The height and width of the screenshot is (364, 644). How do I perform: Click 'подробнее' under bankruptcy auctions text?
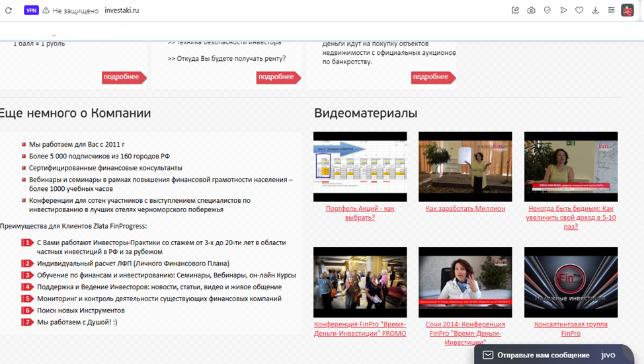pyautogui.click(x=433, y=77)
